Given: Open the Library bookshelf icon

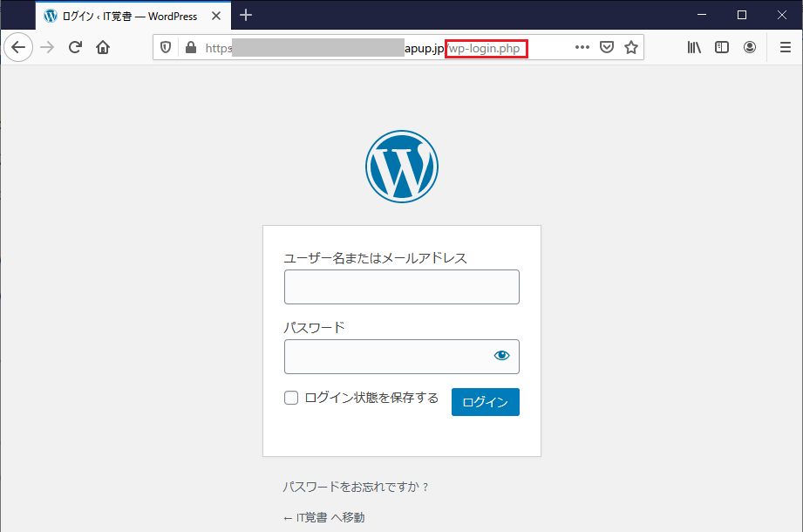Looking at the screenshot, I should point(694,48).
